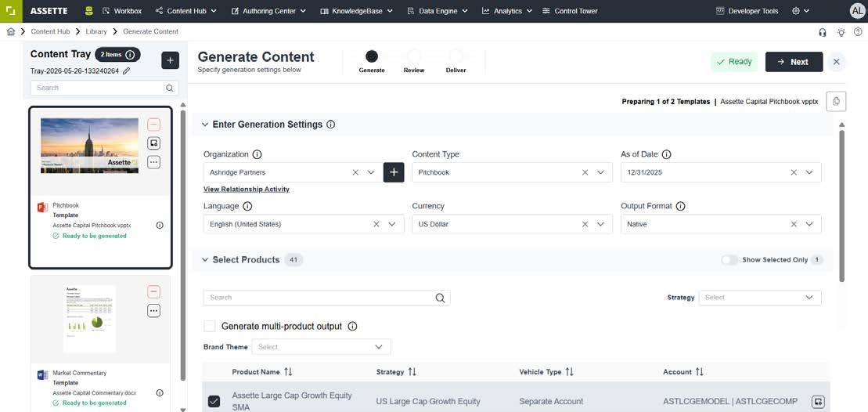The height and width of the screenshot is (412, 868).
Task: Open the green assistant robot icon
Action: (89, 10)
